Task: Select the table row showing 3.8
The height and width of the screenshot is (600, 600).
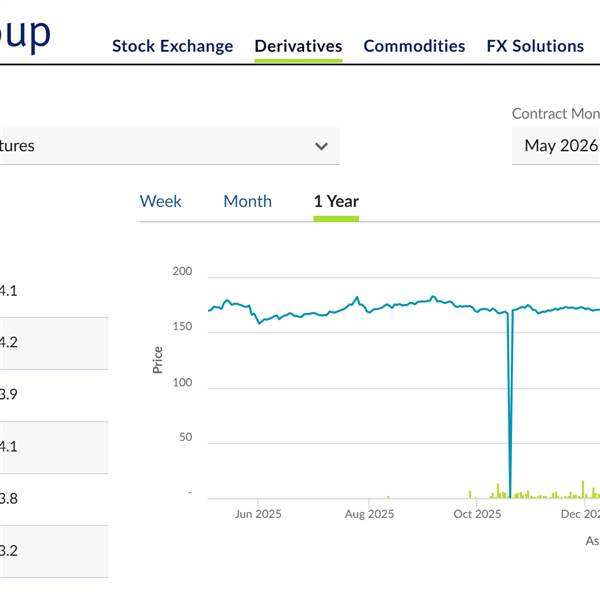Action: 50,498
